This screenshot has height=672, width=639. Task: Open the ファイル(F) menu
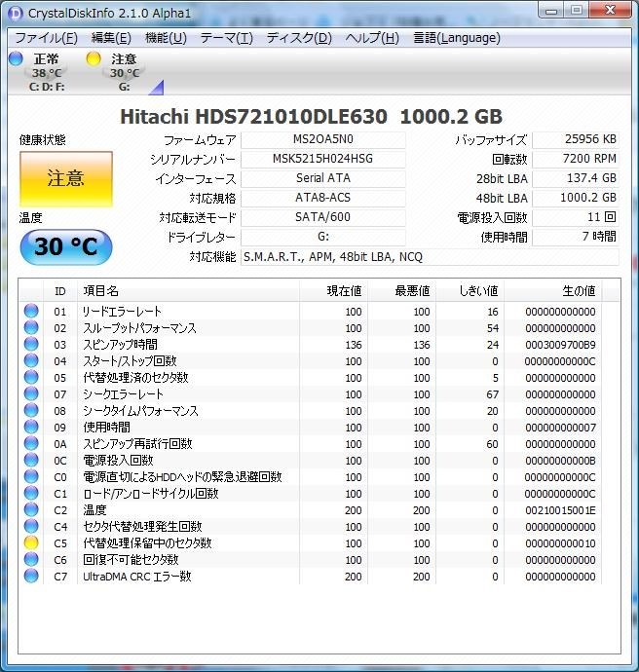pyautogui.click(x=47, y=38)
